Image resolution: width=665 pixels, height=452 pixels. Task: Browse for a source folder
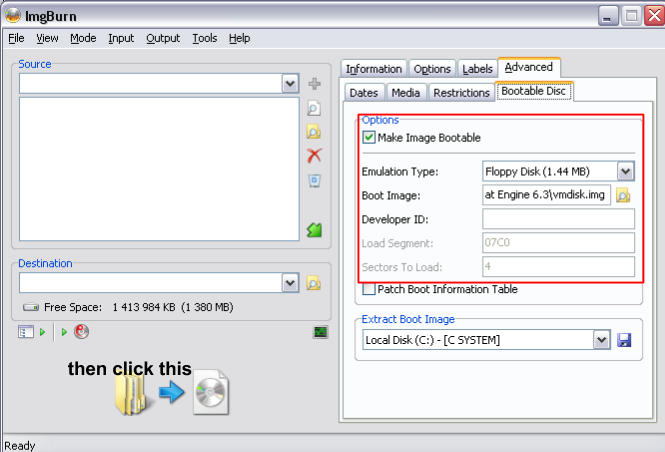pyautogui.click(x=314, y=132)
